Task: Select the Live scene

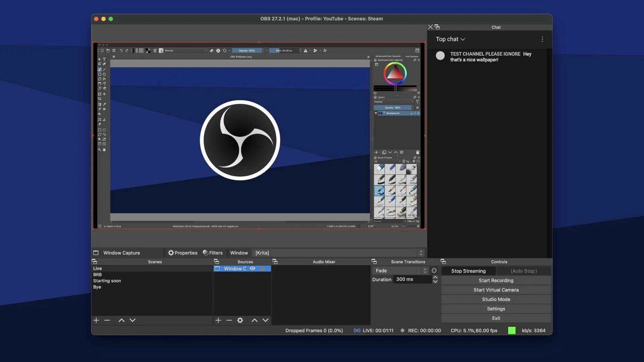Action: [97, 269]
